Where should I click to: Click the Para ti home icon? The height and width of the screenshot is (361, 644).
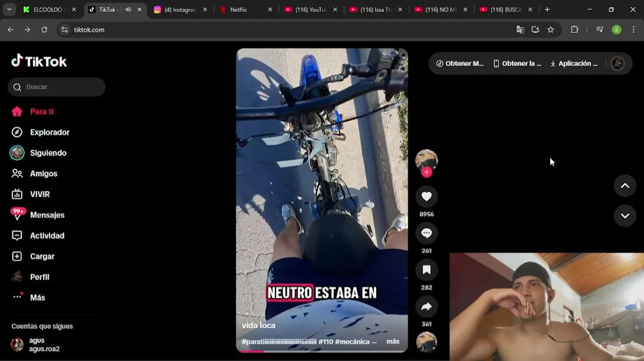(x=17, y=111)
